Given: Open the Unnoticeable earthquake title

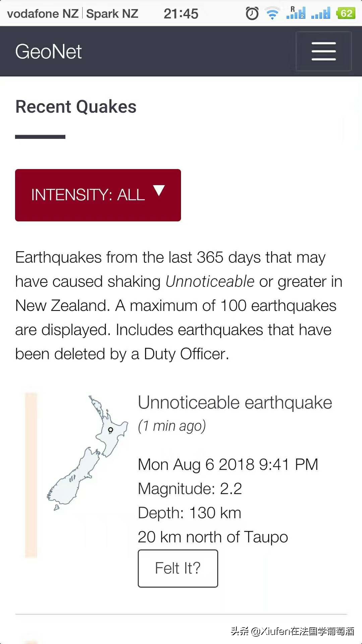Looking at the screenshot, I should coord(235,402).
